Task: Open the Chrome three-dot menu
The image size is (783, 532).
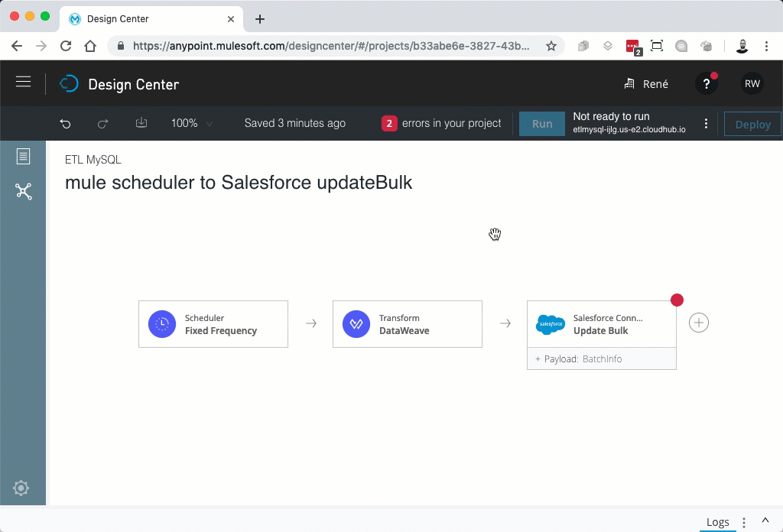Action: click(x=766, y=46)
